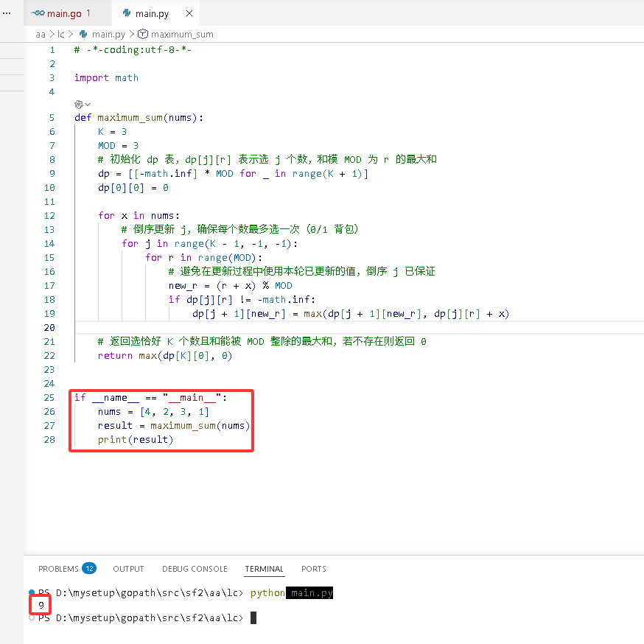
Task: Click the symbol cube icon in the breadcrumb
Action: click(142, 34)
